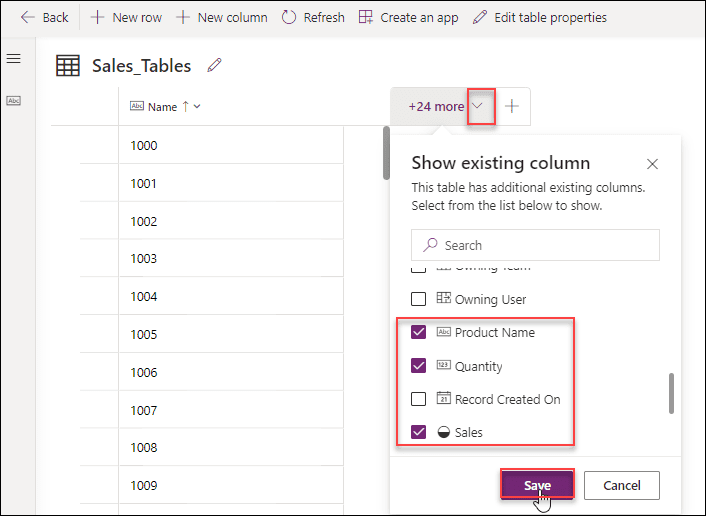
Task: Open the hamburger navigation menu
Action: coord(14,59)
